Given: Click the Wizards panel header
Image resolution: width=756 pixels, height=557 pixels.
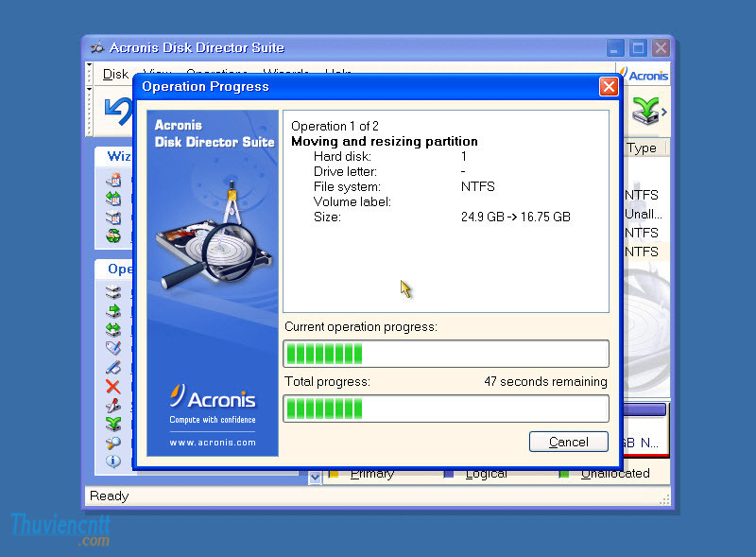Looking at the screenshot, I should [114, 156].
